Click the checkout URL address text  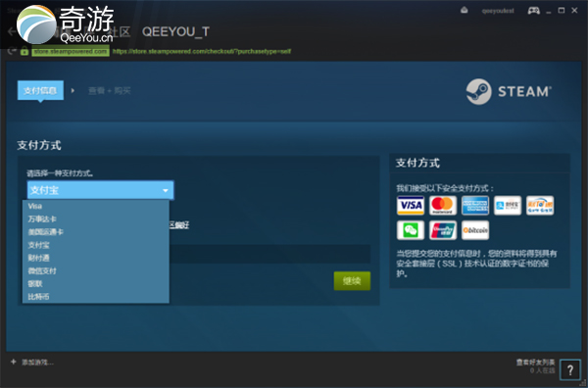[202, 51]
